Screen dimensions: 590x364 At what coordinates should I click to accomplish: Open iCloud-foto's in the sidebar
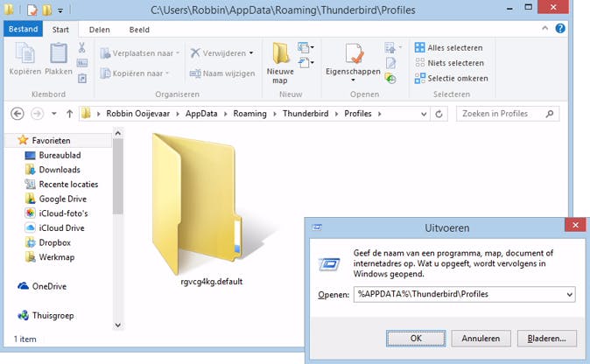tap(63, 213)
